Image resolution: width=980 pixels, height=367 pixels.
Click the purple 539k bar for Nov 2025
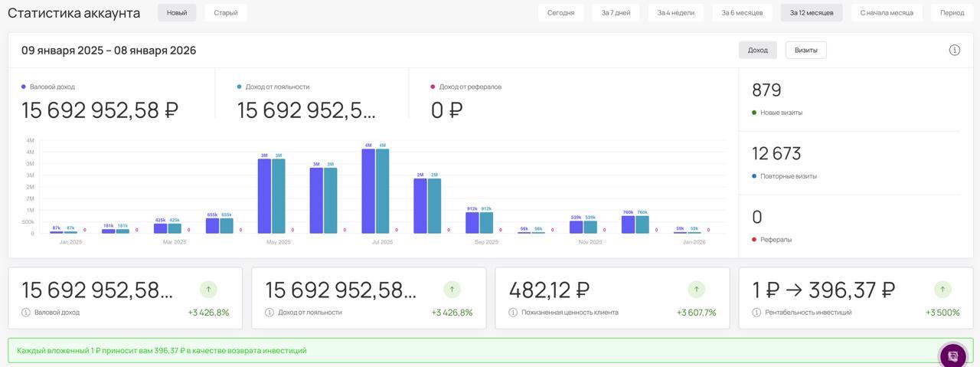coord(576,227)
